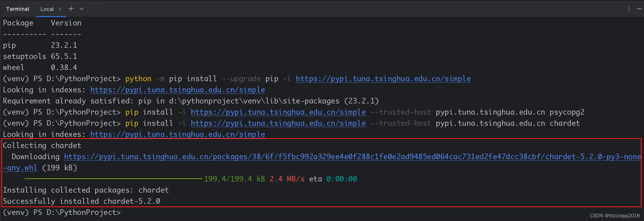Open tsinghua link in pip upgrade command

click(x=383, y=79)
